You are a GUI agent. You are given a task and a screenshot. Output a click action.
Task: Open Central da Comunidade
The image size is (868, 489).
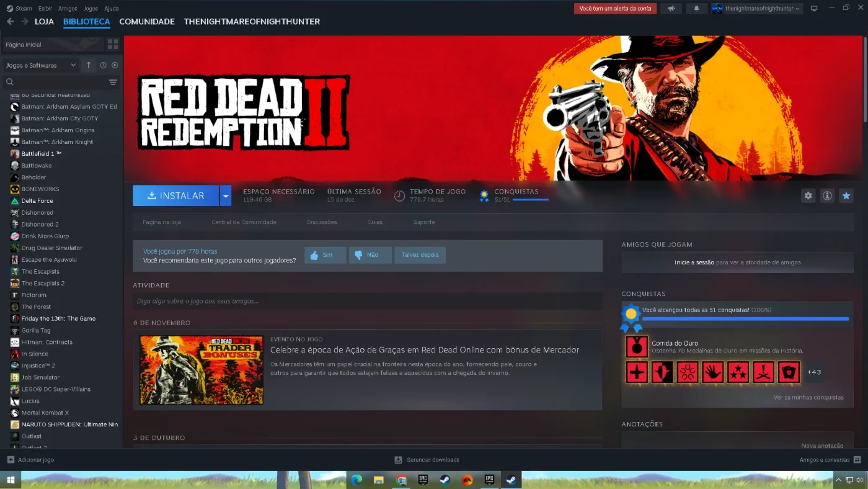coord(244,222)
